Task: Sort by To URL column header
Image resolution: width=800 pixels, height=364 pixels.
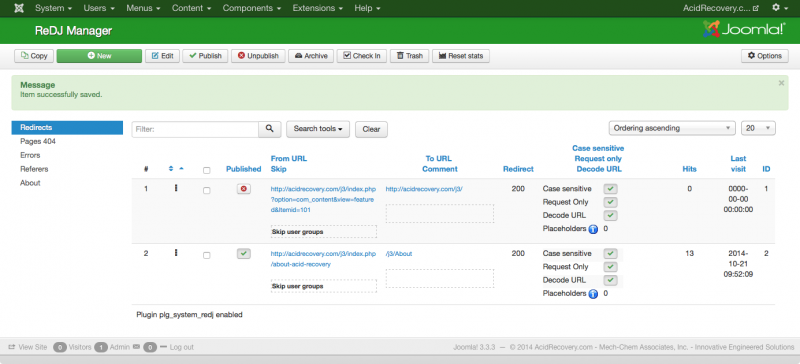Action: pyautogui.click(x=439, y=159)
